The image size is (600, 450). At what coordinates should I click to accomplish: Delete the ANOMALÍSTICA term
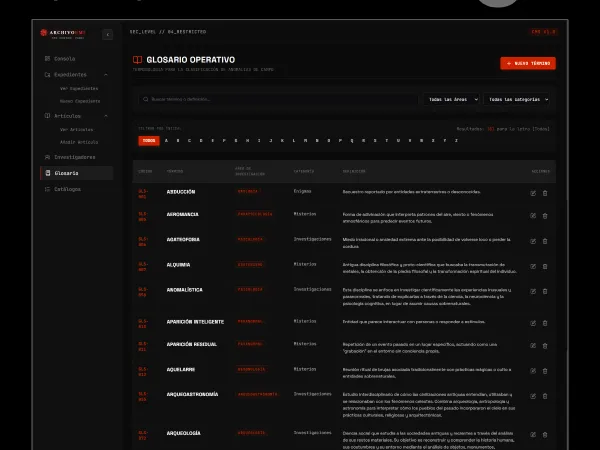pyautogui.click(x=545, y=292)
